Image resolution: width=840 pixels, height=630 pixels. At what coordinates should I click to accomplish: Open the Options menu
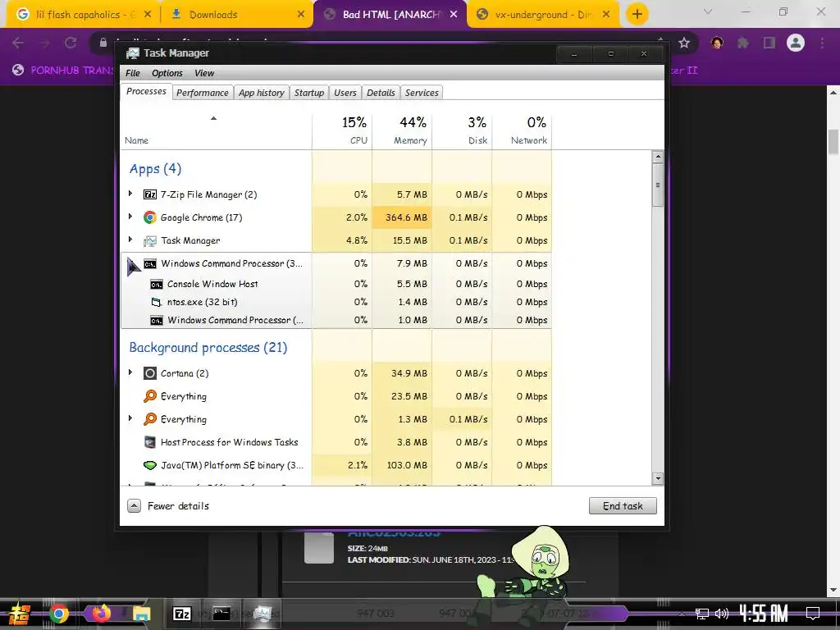pyautogui.click(x=167, y=73)
